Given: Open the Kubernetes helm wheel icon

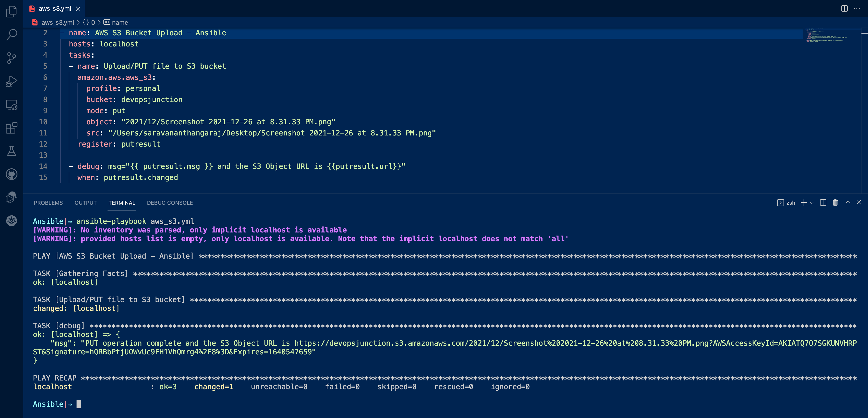Looking at the screenshot, I should pos(11,221).
